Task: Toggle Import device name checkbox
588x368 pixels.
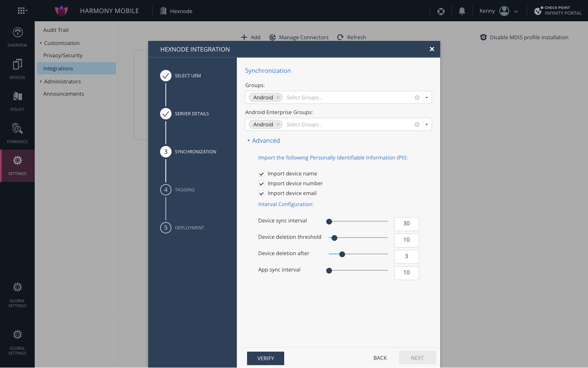Action: 261,174
